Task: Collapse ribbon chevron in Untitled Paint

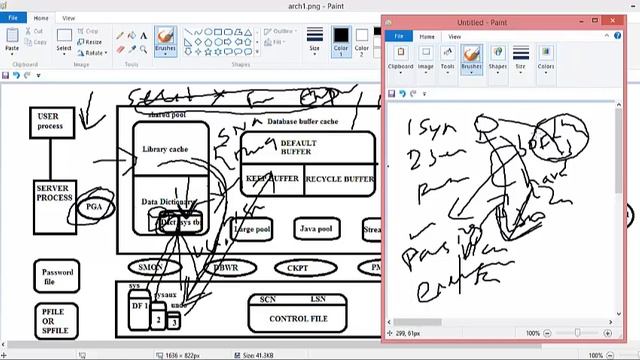Action: coord(607,36)
